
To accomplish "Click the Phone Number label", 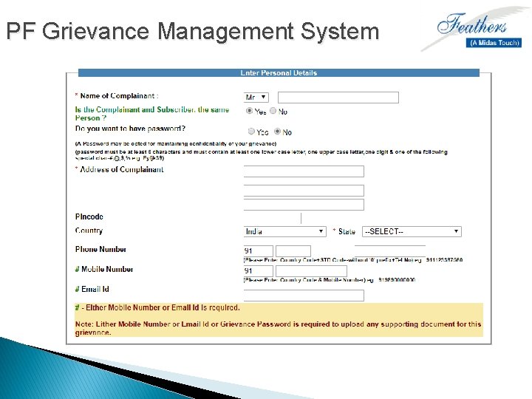I will (100, 250).
